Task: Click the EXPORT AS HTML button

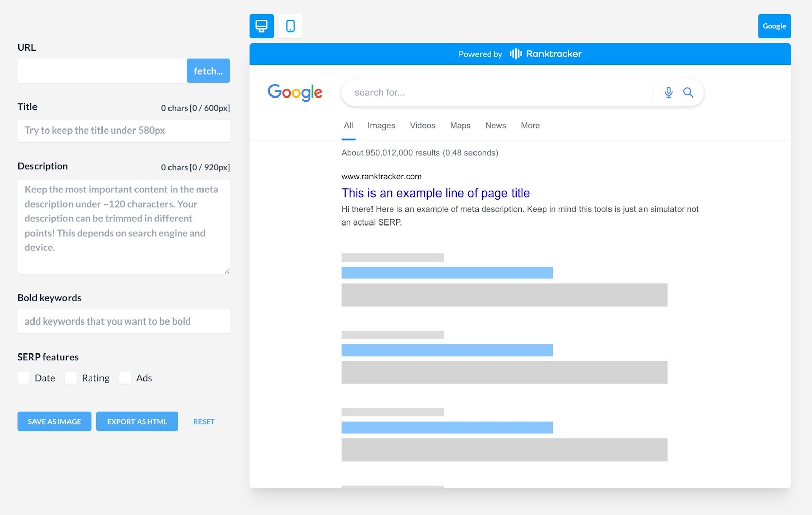Action: [137, 421]
